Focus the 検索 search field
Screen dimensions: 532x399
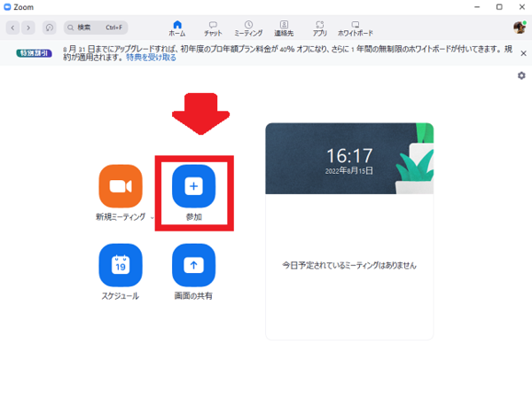click(x=96, y=27)
